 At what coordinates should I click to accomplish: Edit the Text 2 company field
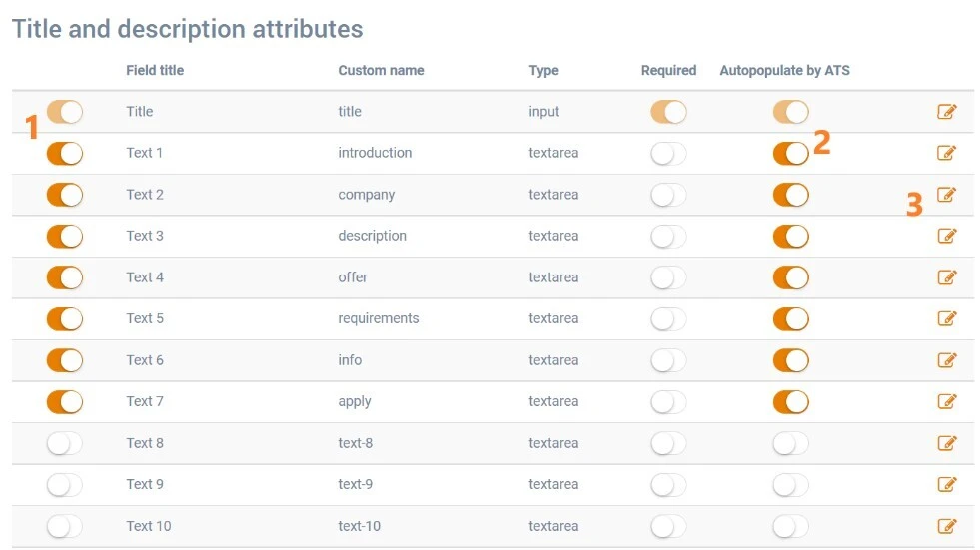946,195
